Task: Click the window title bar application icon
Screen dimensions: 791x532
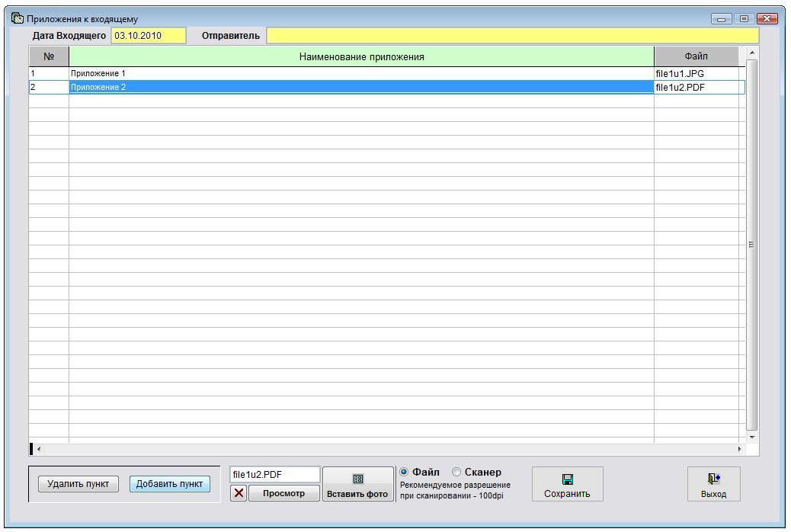Action: [x=18, y=19]
